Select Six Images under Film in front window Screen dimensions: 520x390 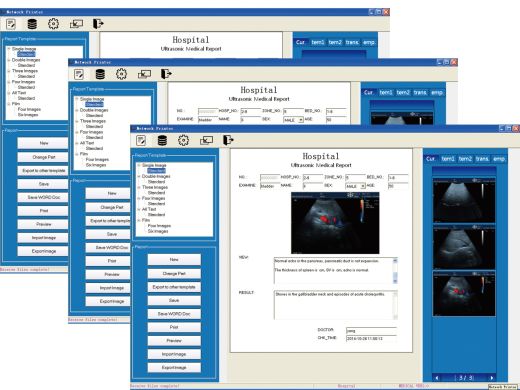pyautogui.click(x=158, y=231)
